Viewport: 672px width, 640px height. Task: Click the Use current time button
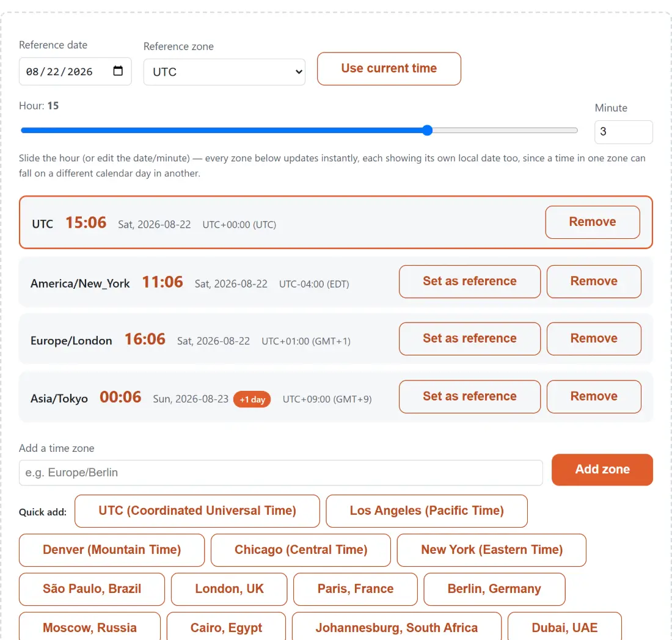(x=389, y=68)
